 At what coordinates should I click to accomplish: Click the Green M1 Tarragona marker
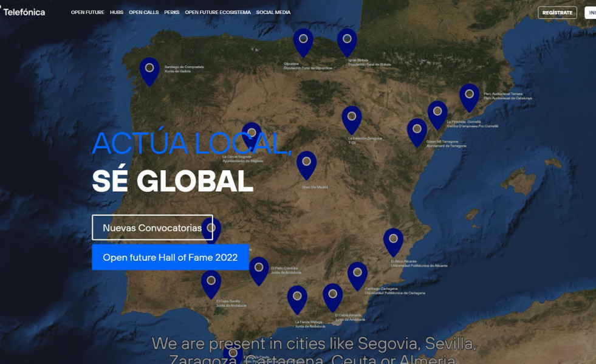pos(417,130)
